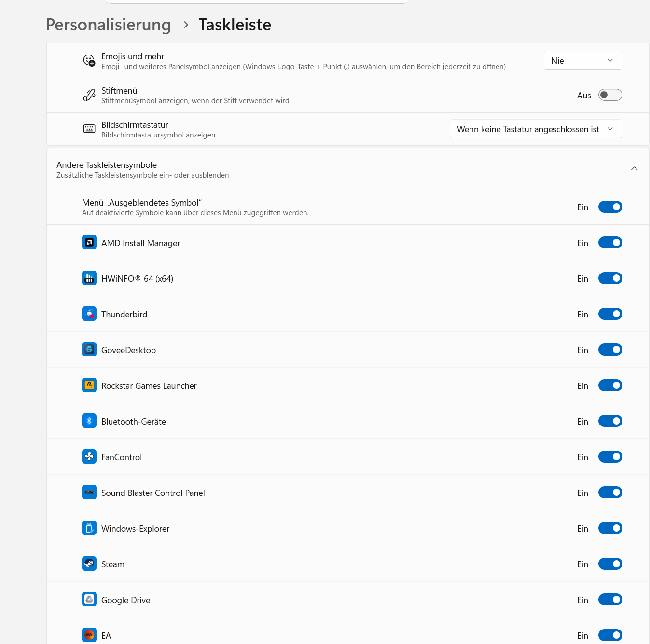The width and height of the screenshot is (650, 644).
Task: Turn off the Windows-Explorer tray toggle
Action: [610, 528]
